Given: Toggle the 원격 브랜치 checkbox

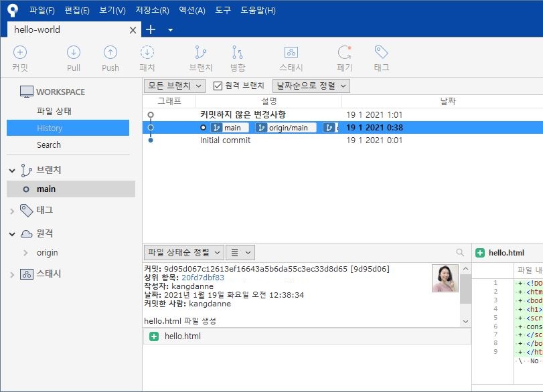Looking at the screenshot, I should [218, 86].
